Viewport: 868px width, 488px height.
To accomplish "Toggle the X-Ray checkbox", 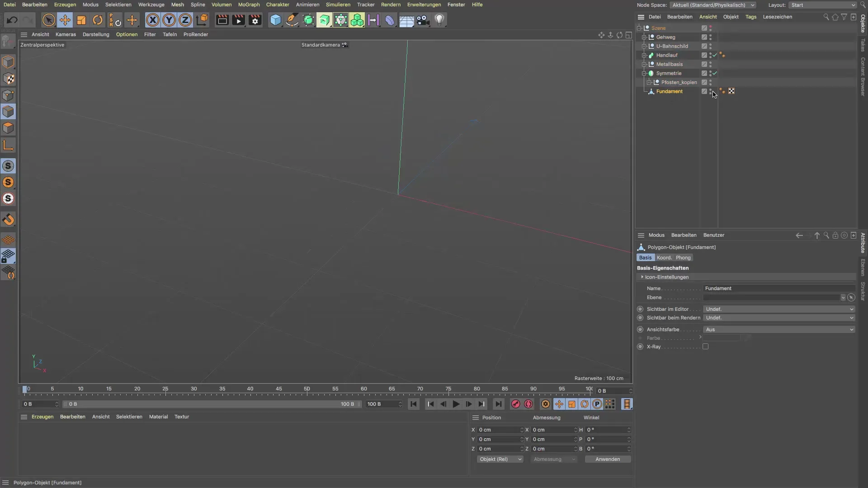I will [705, 347].
